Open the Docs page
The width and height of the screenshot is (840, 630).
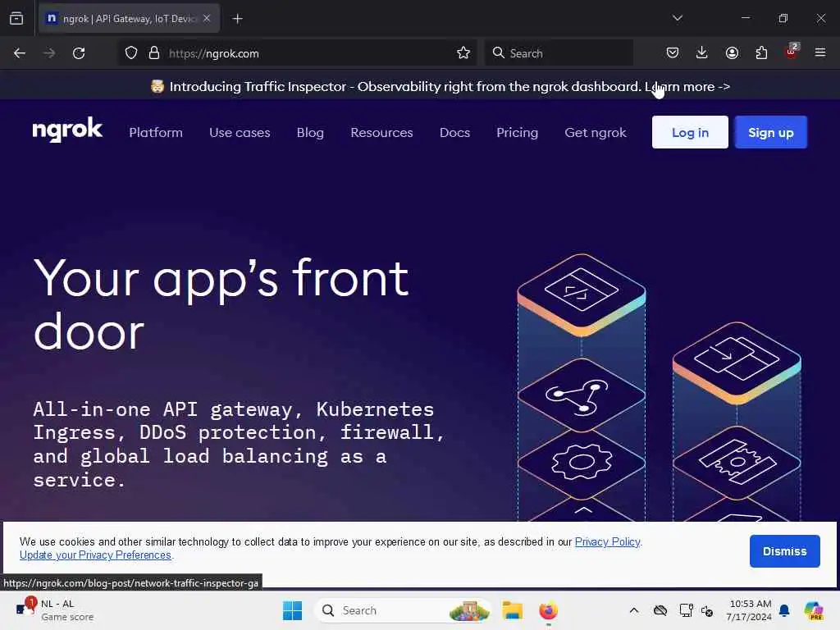(454, 132)
